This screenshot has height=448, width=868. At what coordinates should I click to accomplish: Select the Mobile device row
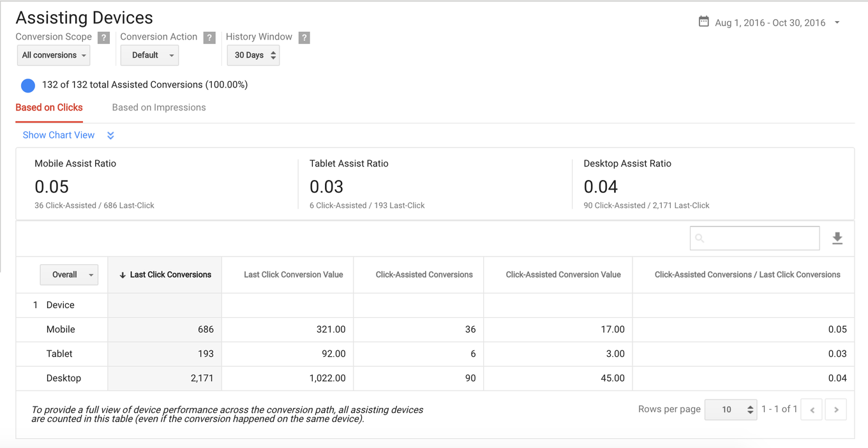[x=61, y=329]
